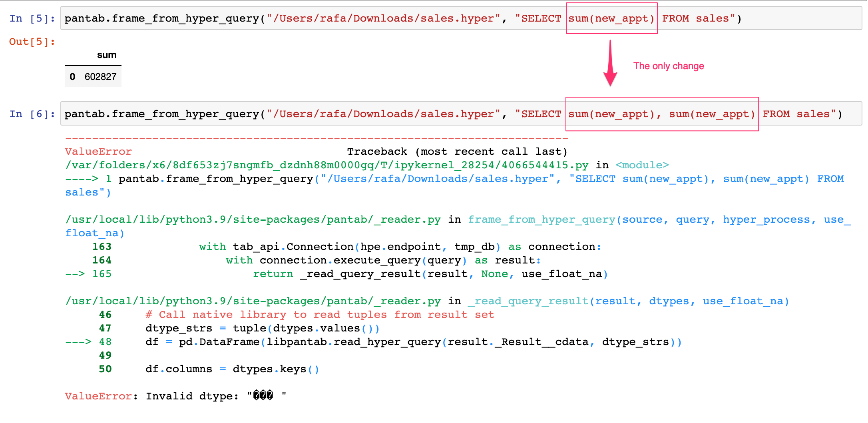
Task: Click the ipykernel_28254 file path line
Action: 326,165
